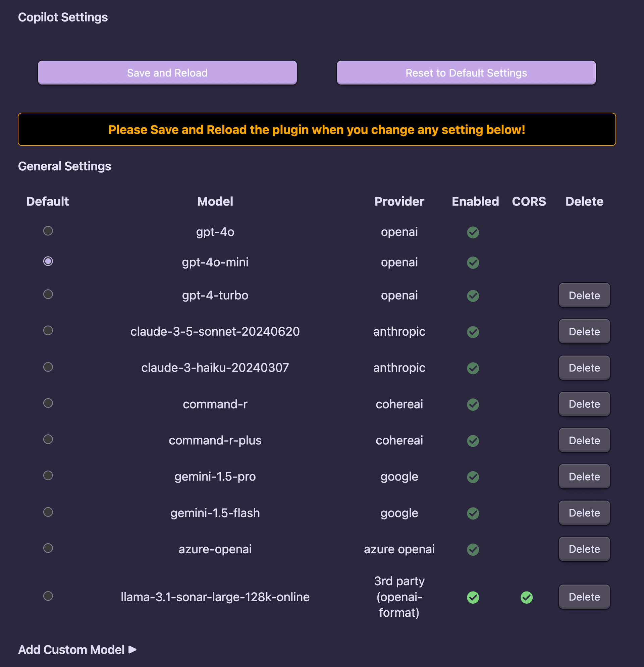Viewport: 644px width, 667px height.
Task: Click the Save and Reload warning banner
Action: (x=317, y=129)
